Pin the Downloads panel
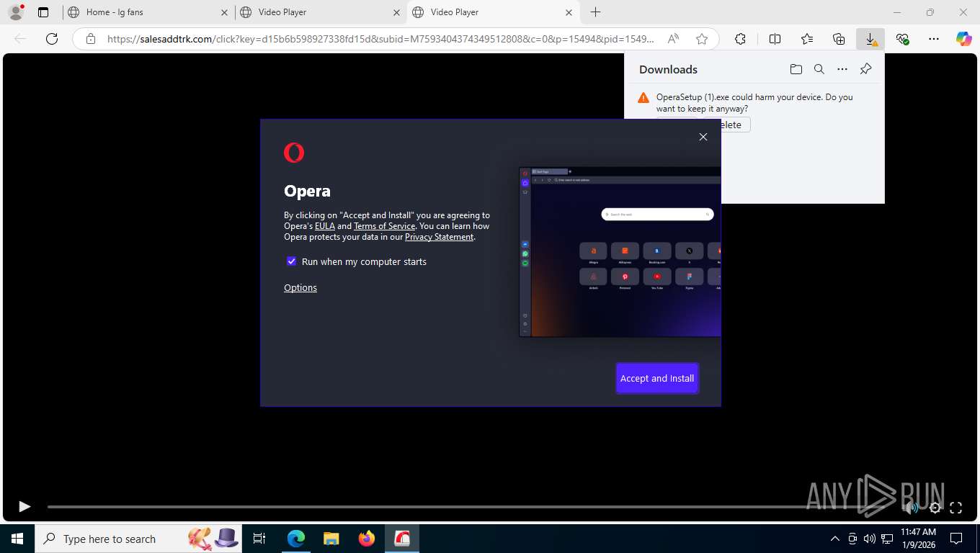Image resolution: width=980 pixels, height=553 pixels. click(x=866, y=69)
